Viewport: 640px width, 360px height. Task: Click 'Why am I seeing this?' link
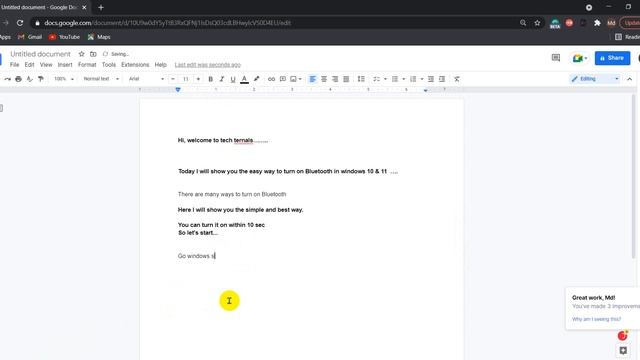coord(596,319)
